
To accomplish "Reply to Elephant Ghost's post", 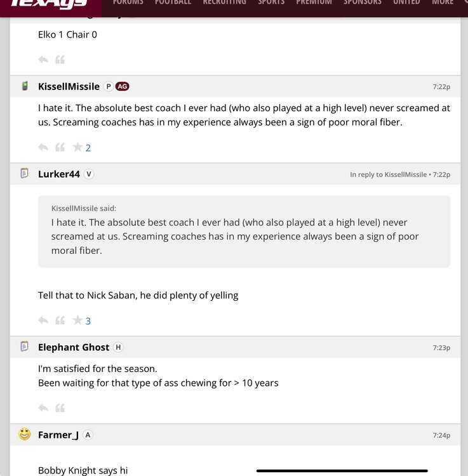I will tap(43, 407).
